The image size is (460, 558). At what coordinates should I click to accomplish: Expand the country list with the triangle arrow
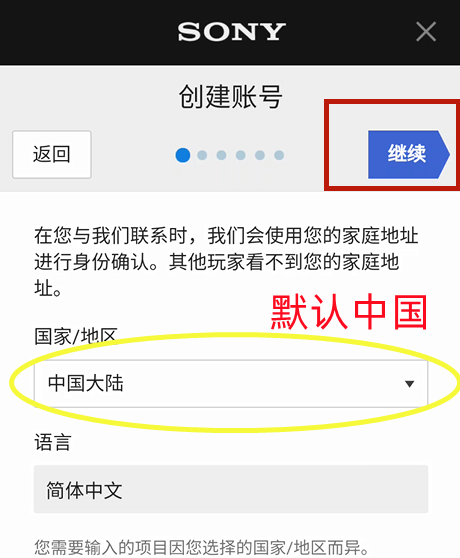(x=409, y=384)
